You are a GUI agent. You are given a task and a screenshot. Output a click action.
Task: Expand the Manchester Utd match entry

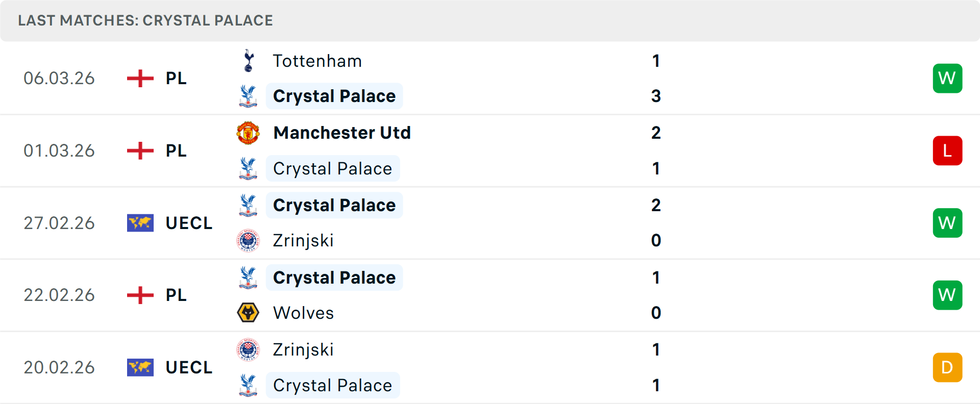tap(490, 150)
